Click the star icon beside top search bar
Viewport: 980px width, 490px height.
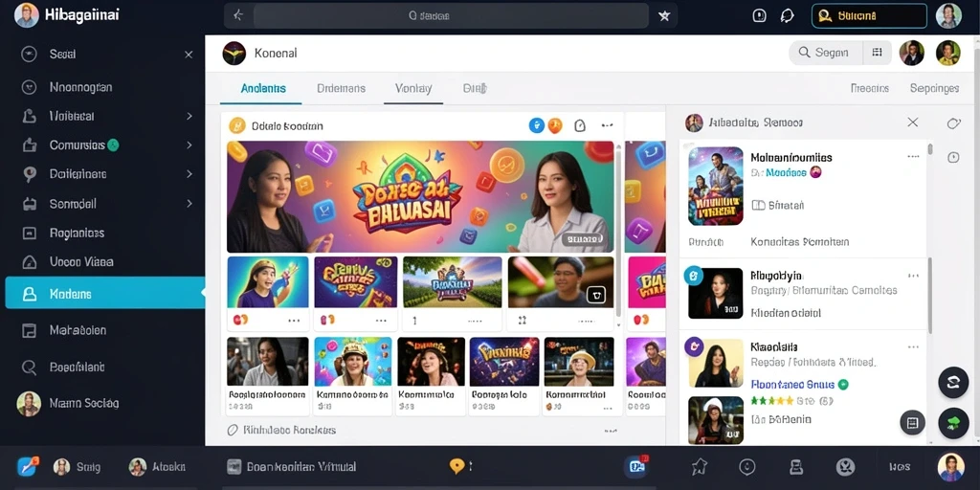coord(664,16)
